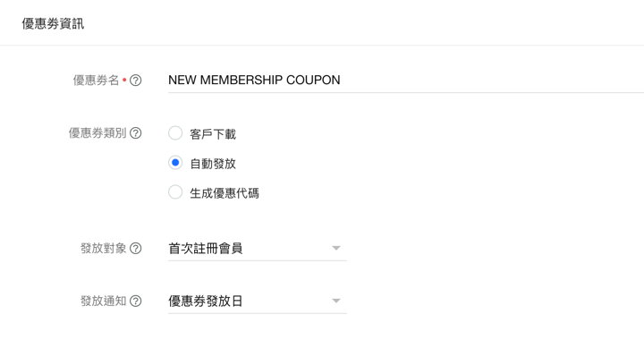Pick the 生成優惠代碼 radio option
Screen dimensions: 644x340
click(175, 191)
